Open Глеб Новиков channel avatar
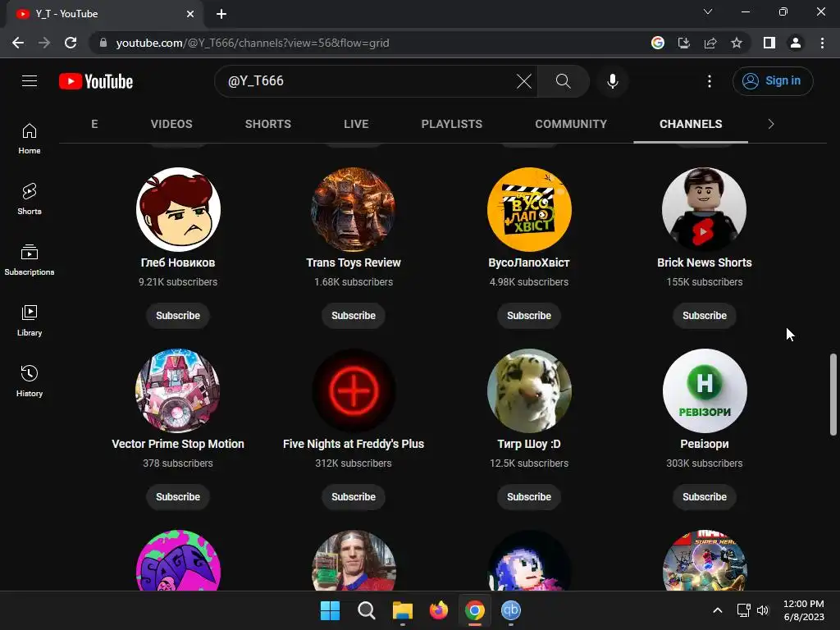This screenshot has height=630, width=840. (178, 209)
